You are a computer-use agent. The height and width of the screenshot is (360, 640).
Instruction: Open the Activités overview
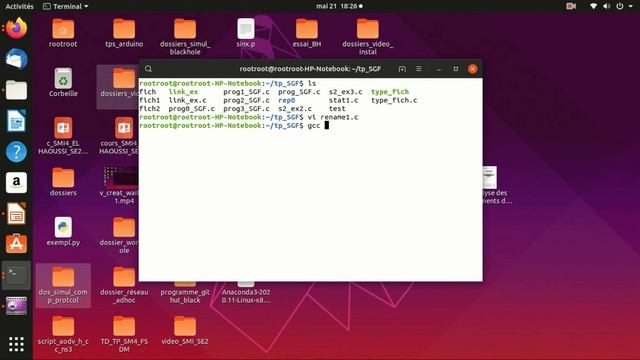click(x=19, y=6)
